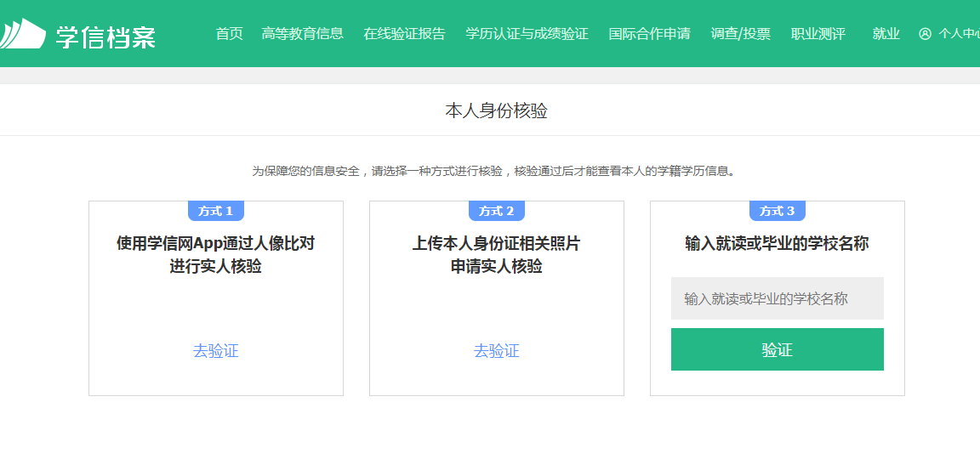Click the 上传本人身份证相关照片 heading
The width and height of the screenshot is (980, 459).
tap(497, 255)
